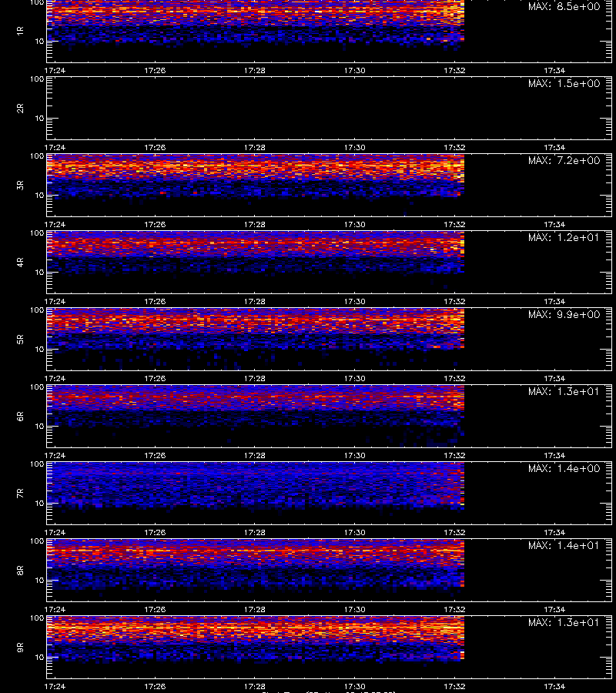
Task: Select the 7R axis label
Action: [x=20, y=494]
